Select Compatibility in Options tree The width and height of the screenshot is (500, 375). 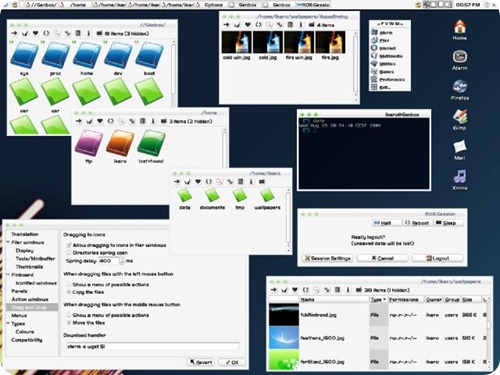pos(27,340)
